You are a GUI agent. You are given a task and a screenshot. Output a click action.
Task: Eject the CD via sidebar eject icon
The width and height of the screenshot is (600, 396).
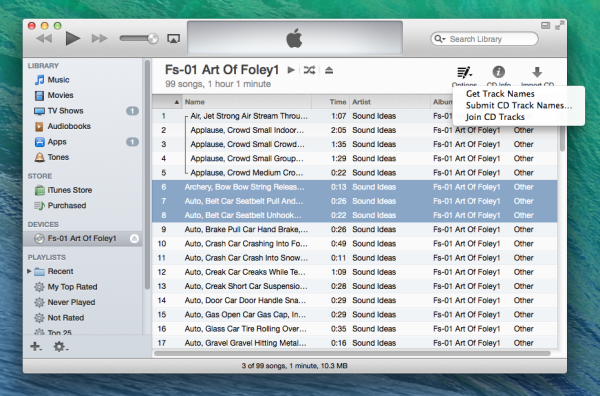pos(134,239)
